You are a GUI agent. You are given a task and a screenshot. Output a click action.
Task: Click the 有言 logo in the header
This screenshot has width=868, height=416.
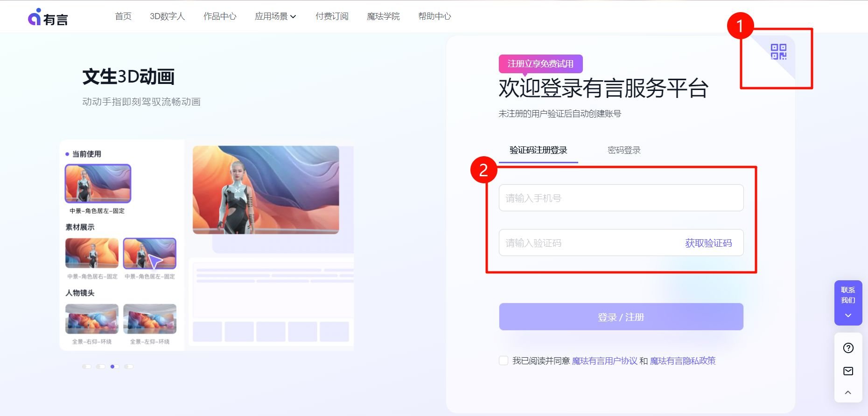pyautogui.click(x=48, y=18)
